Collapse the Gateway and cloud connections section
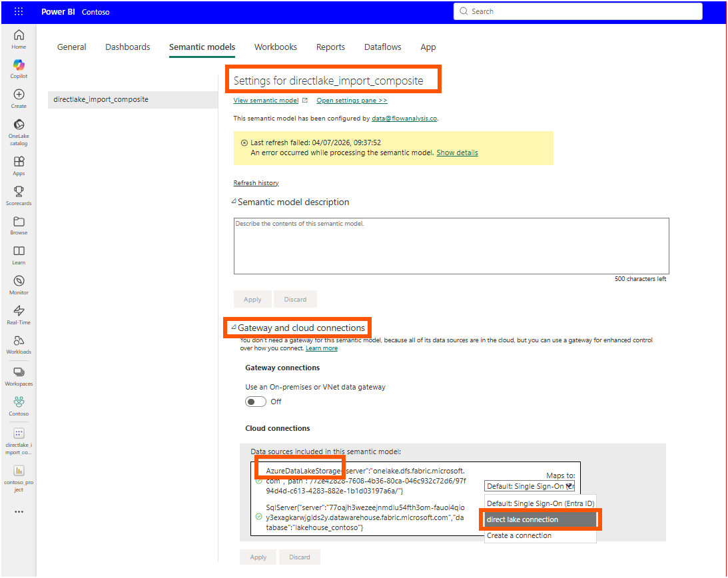This screenshot has width=728, height=578. (234, 328)
